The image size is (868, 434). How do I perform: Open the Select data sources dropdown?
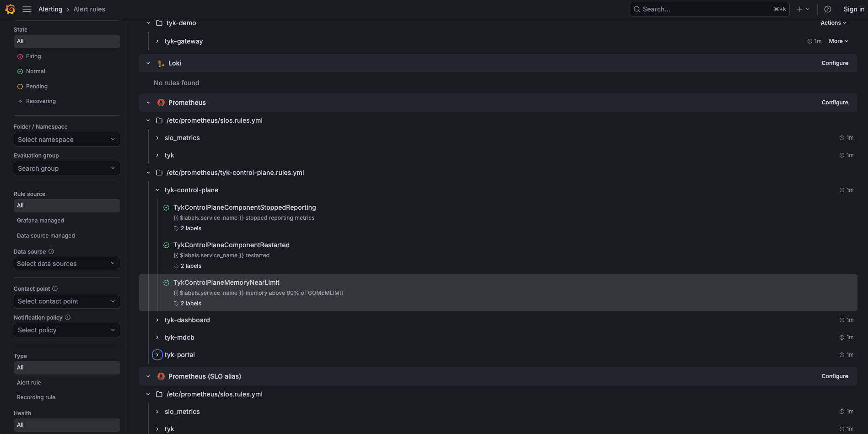click(67, 264)
